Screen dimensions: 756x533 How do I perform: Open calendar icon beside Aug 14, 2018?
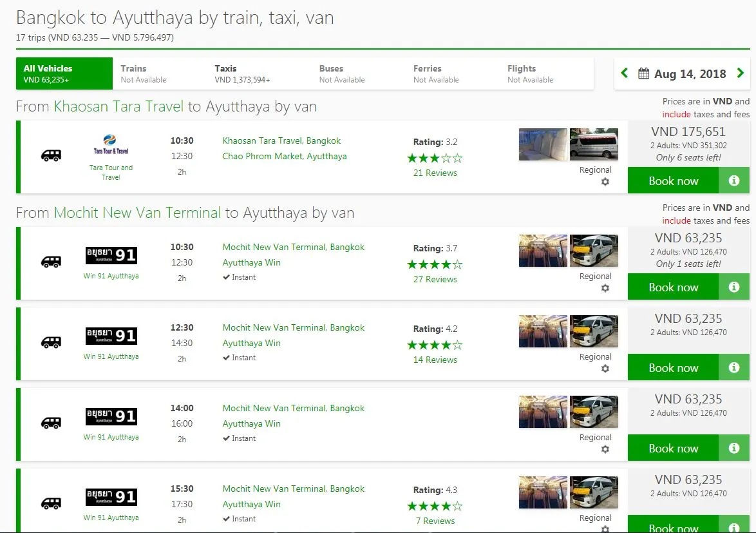click(x=644, y=73)
